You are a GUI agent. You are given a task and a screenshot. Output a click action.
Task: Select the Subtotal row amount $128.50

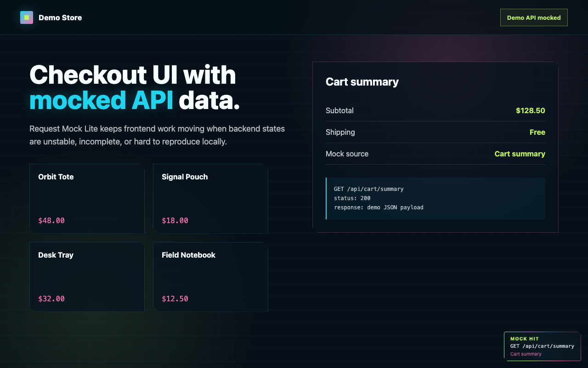pos(531,110)
